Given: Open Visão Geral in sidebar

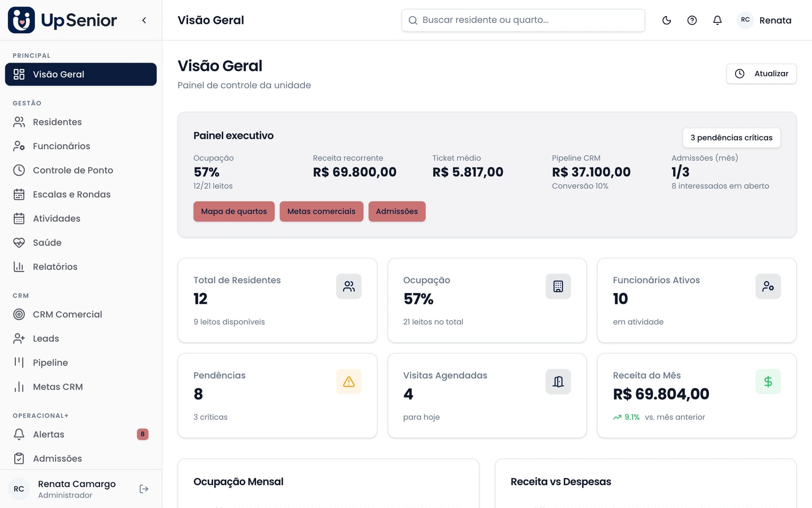Looking at the screenshot, I should (x=81, y=74).
